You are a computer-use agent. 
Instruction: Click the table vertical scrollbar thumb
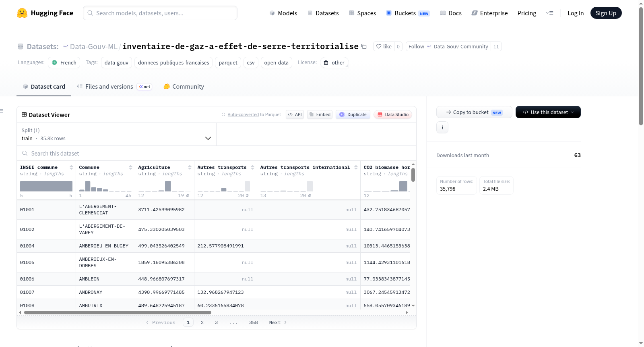tap(413, 175)
